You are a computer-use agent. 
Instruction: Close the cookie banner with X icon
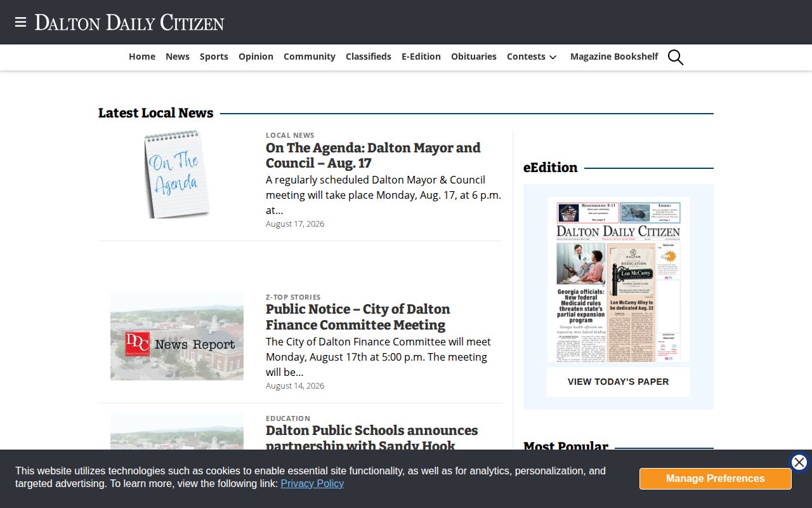(x=799, y=462)
